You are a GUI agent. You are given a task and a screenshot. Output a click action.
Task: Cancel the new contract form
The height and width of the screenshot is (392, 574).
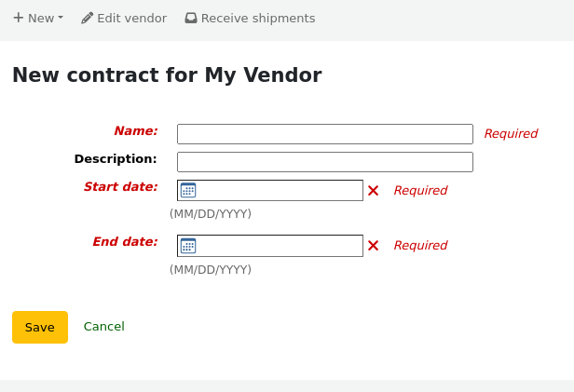click(104, 327)
